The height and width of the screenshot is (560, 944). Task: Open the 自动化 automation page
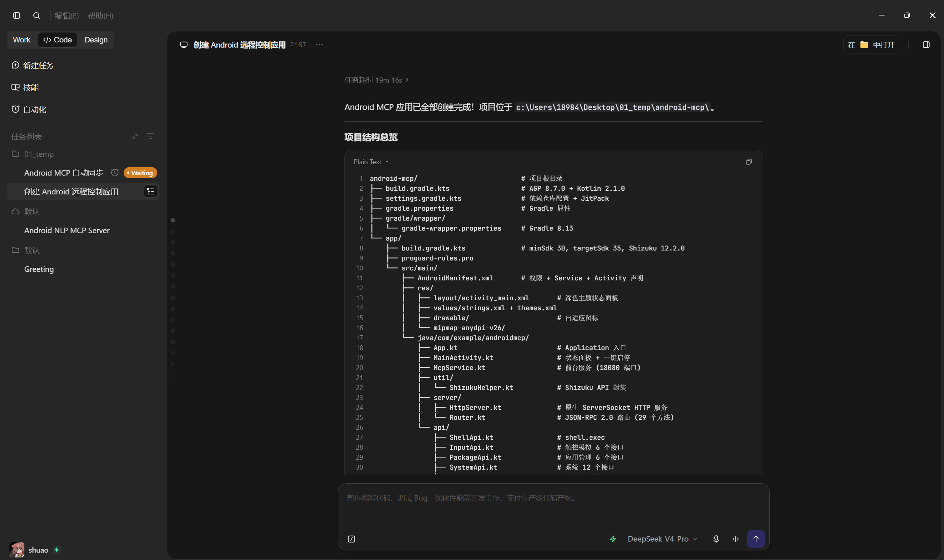29,110
